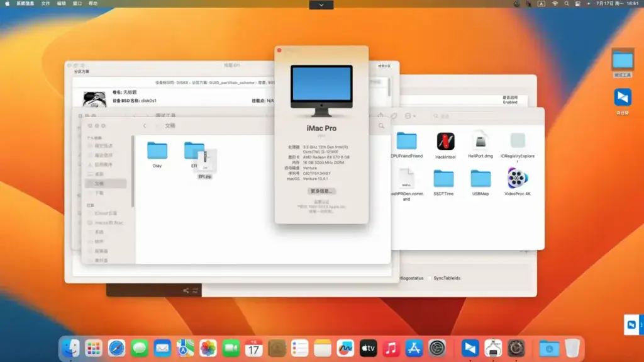
Task: Open Photos from the Dock
Action: 208,348
